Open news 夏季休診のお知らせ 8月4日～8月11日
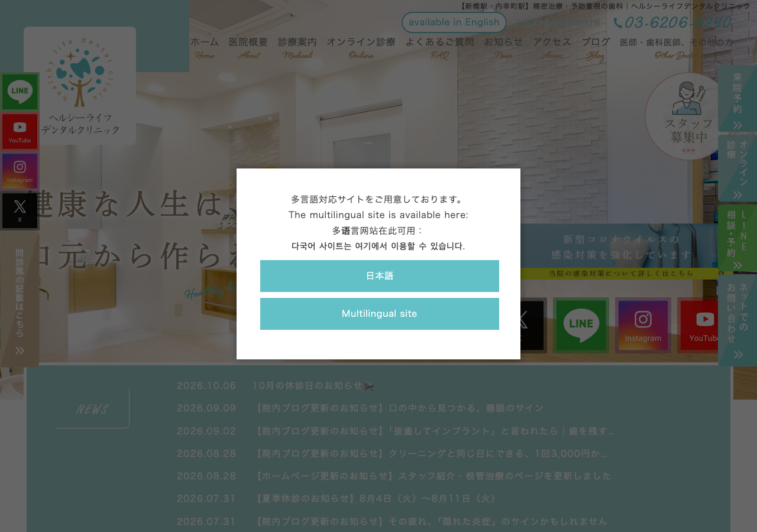757x532 pixels. click(x=376, y=498)
